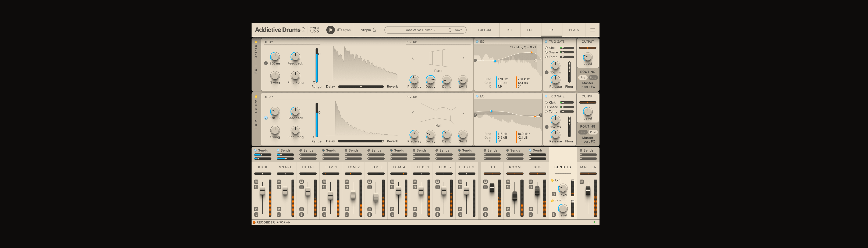Switch to the BEATS tab

573,30
